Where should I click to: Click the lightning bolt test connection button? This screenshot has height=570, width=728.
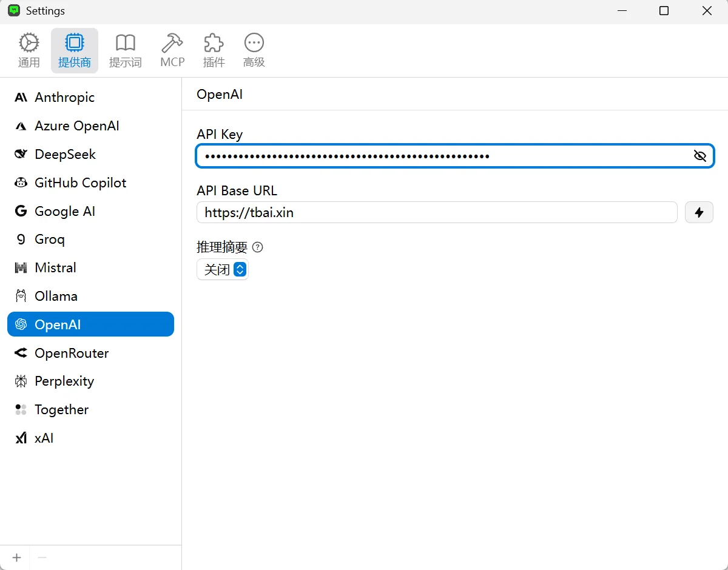click(699, 213)
